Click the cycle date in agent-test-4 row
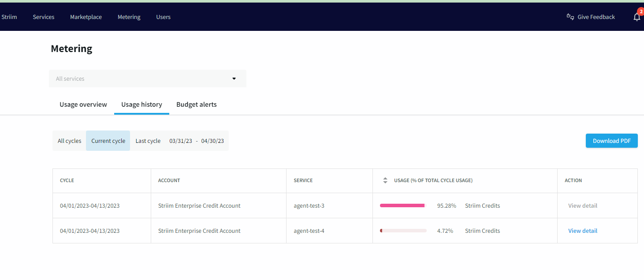 [90, 231]
